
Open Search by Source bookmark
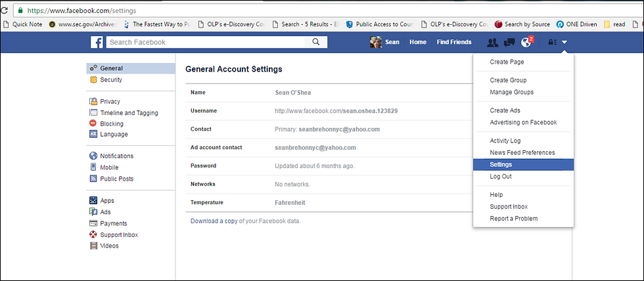pyautogui.click(x=522, y=24)
